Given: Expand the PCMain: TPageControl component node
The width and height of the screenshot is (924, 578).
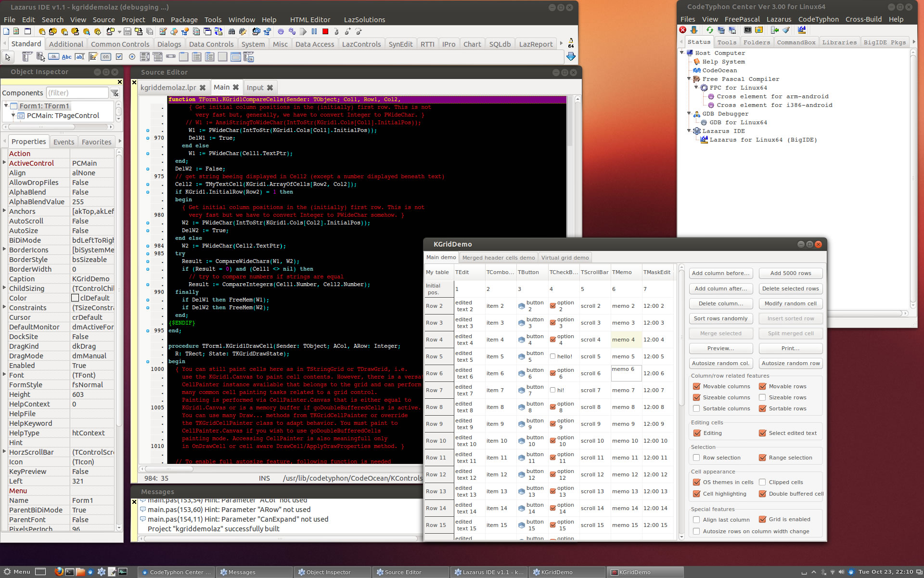Looking at the screenshot, I should (13, 116).
